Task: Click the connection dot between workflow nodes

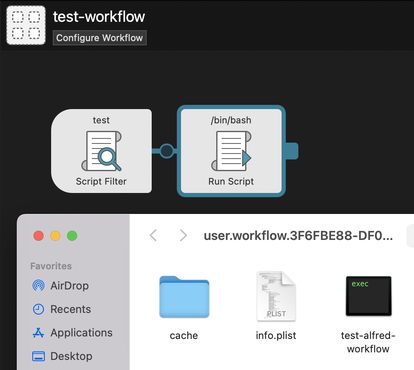Action: tap(167, 151)
